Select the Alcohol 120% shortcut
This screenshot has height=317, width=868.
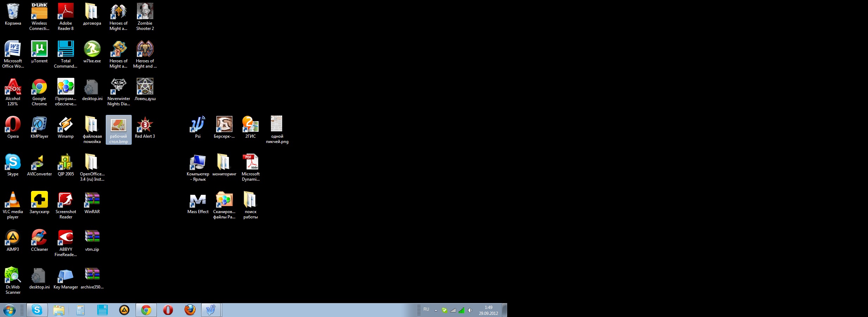(x=13, y=92)
